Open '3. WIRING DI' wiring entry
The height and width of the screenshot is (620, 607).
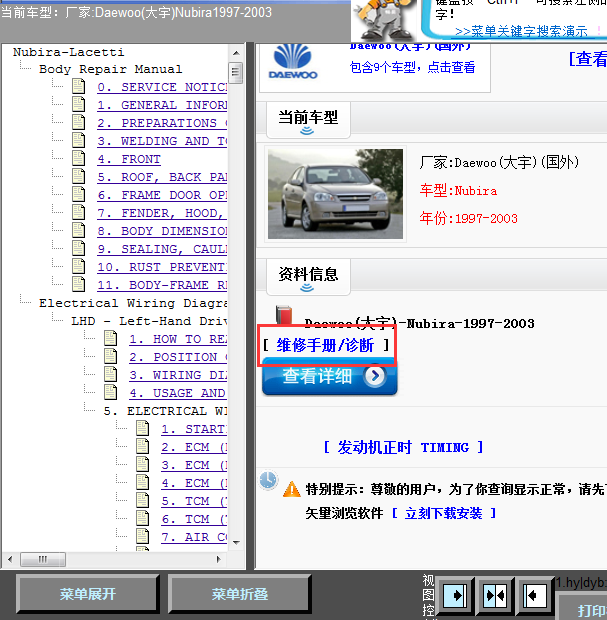tap(178, 375)
